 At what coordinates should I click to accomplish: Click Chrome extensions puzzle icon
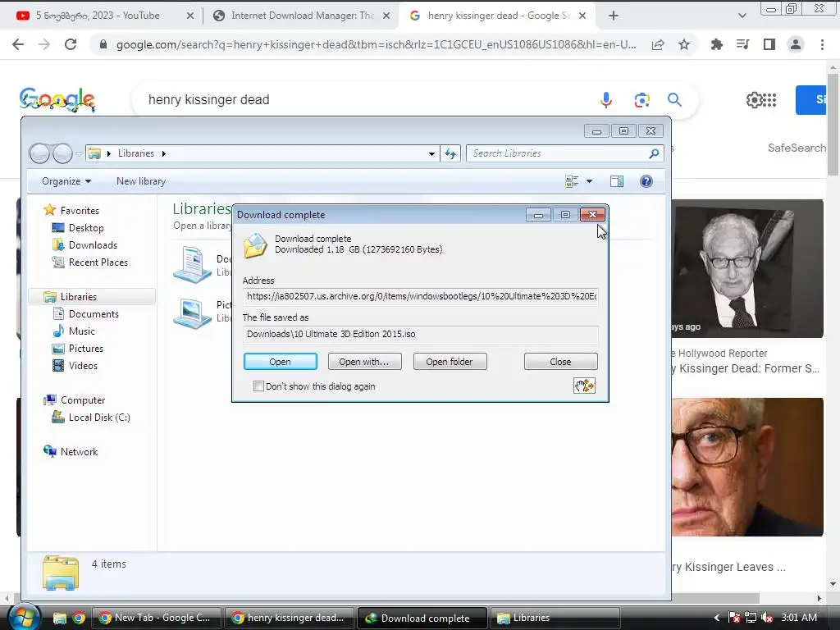pyautogui.click(x=716, y=44)
